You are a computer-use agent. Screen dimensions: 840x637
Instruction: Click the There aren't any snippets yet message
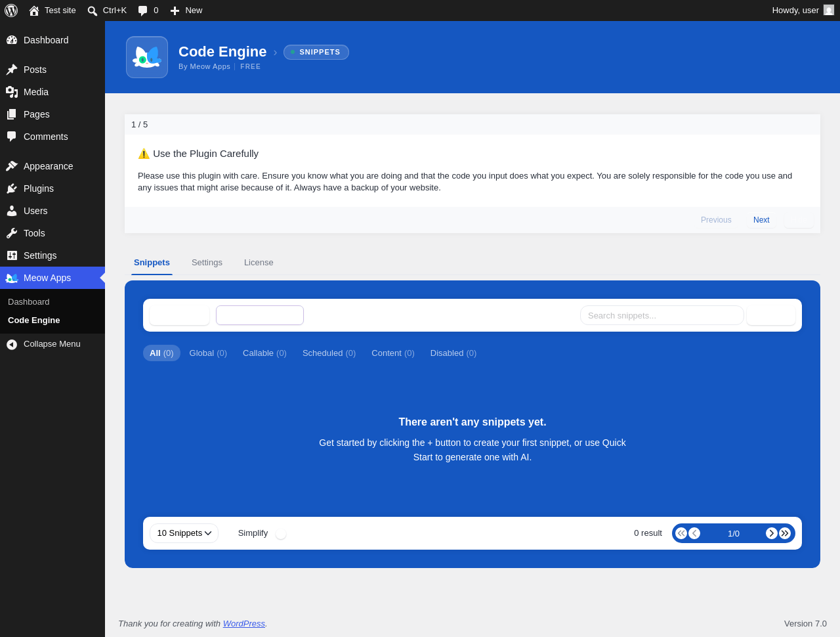[x=472, y=422]
